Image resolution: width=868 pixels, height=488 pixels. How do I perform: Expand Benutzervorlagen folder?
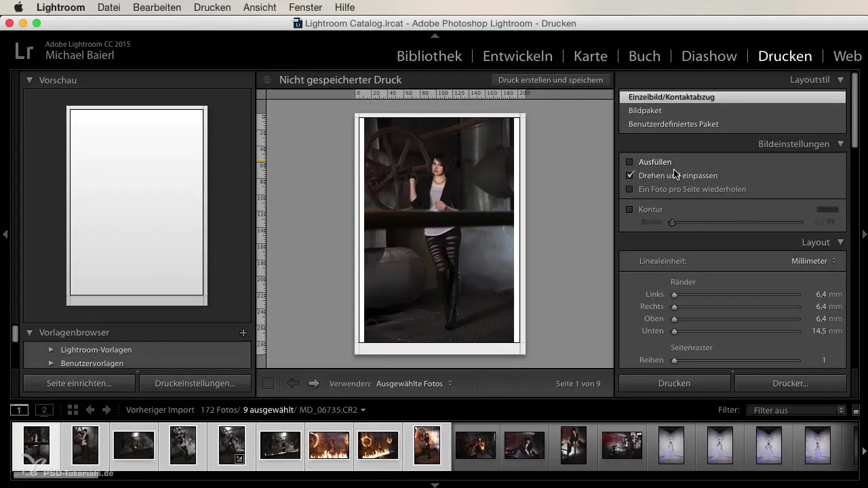click(51, 363)
